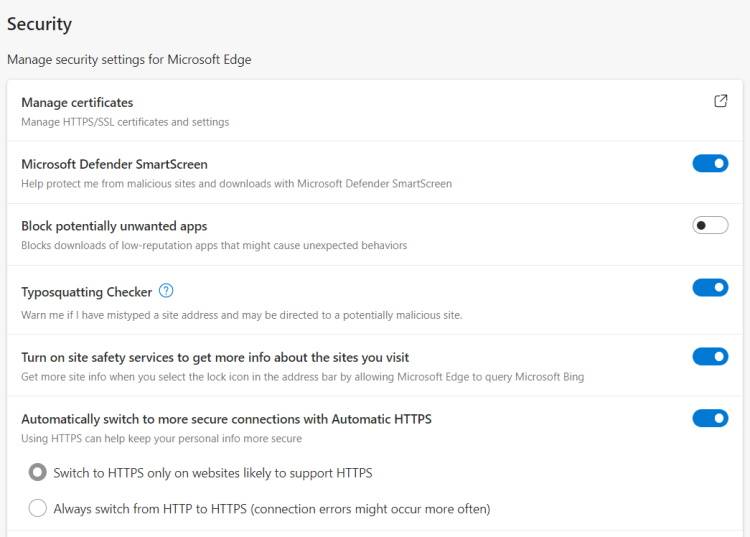Turn off Microsoft Defender SmartScreen switch
Image resolution: width=750 pixels, height=537 pixels.
(x=710, y=163)
